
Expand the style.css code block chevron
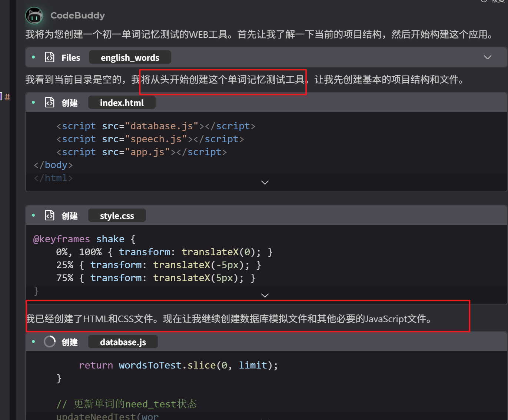265,296
